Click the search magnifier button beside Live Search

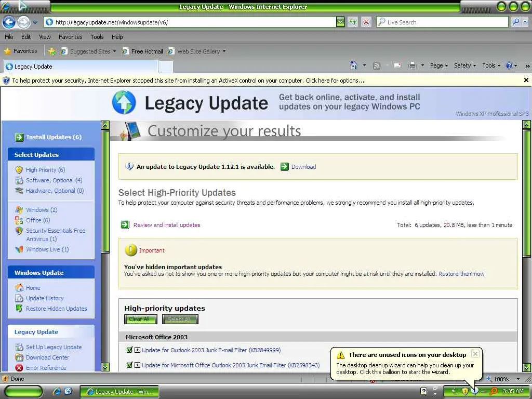[x=516, y=22]
